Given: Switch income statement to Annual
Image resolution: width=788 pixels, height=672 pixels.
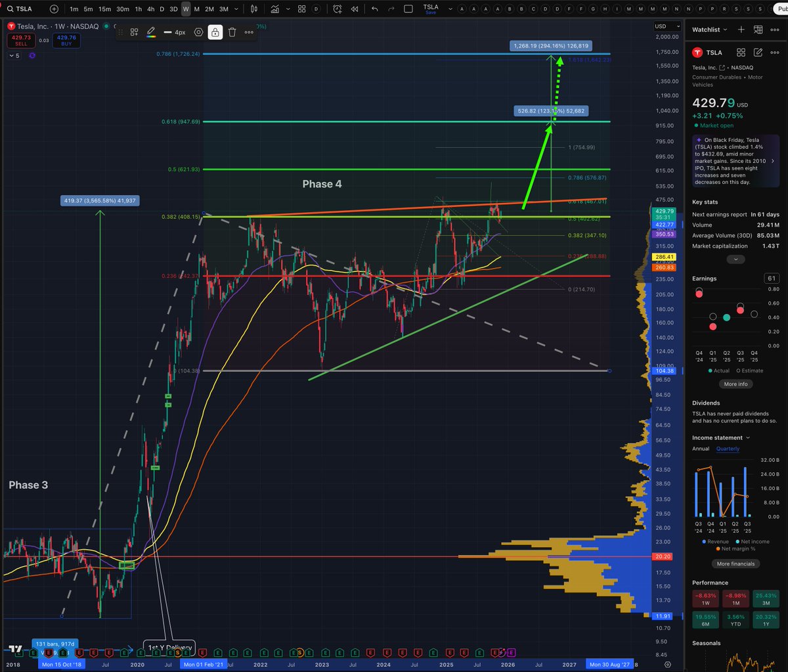Looking at the screenshot, I should click(701, 449).
